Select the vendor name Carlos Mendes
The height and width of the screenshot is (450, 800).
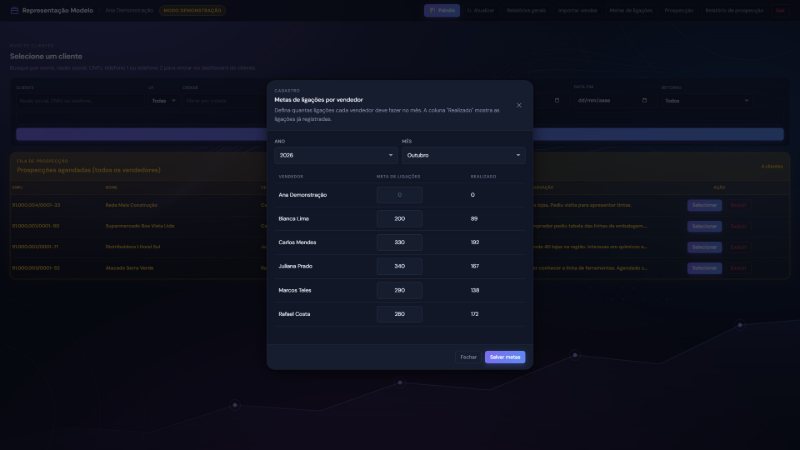(297, 242)
